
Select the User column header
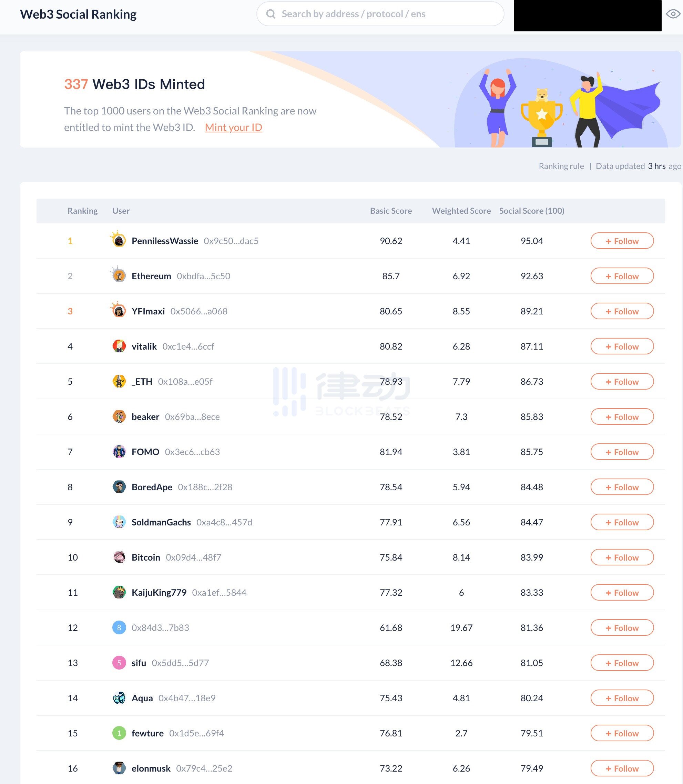click(121, 210)
